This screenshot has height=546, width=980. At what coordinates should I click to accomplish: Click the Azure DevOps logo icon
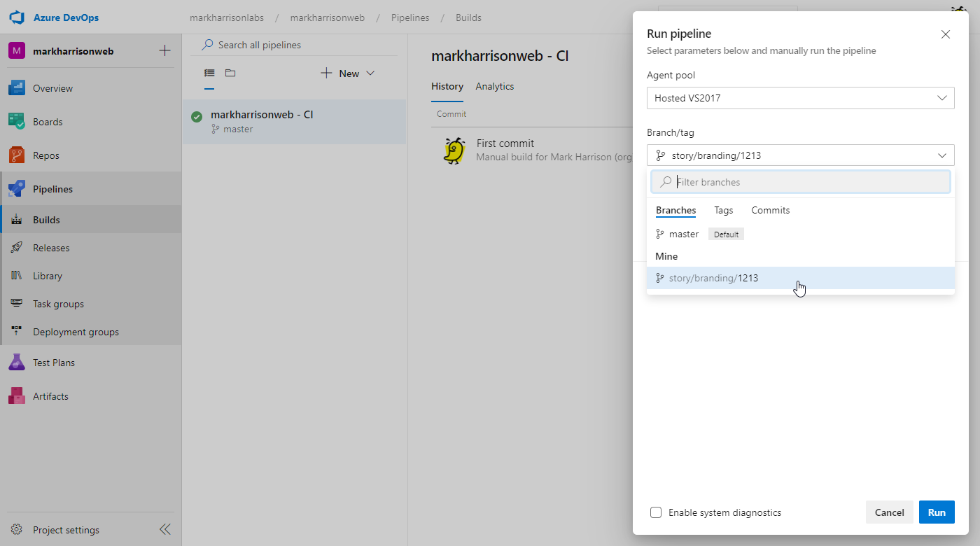(x=17, y=17)
